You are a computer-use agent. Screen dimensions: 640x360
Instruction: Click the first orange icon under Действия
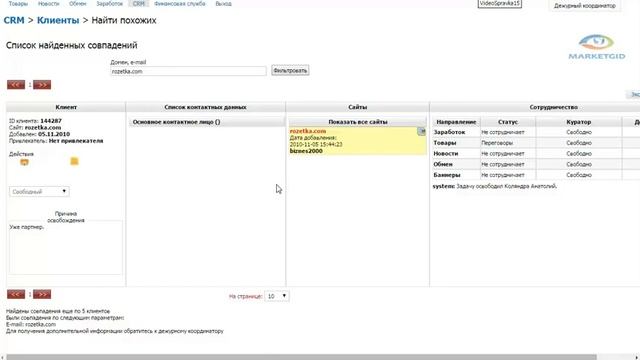(x=24, y=162)
